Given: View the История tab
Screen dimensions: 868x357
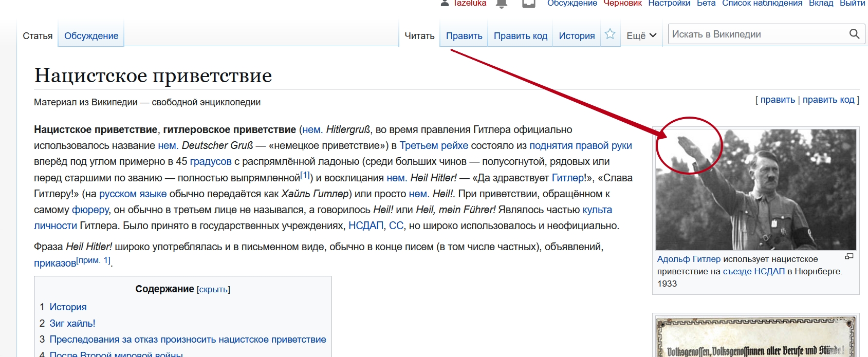Looking at the screenshot, I should tap(577, 35).
